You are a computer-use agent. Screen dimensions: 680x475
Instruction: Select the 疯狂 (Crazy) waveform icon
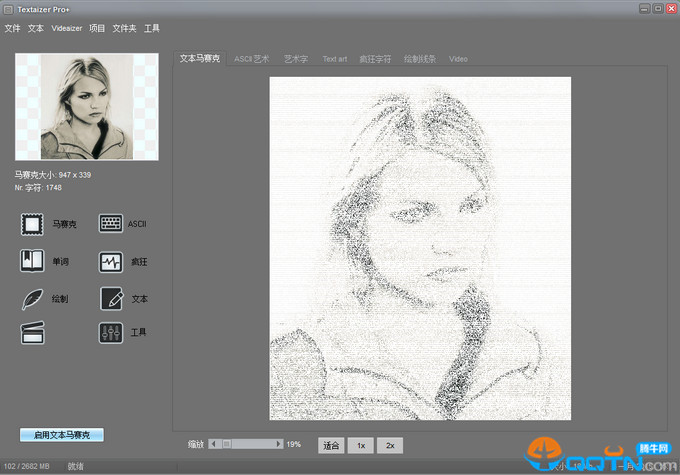(x=111, y=262)
